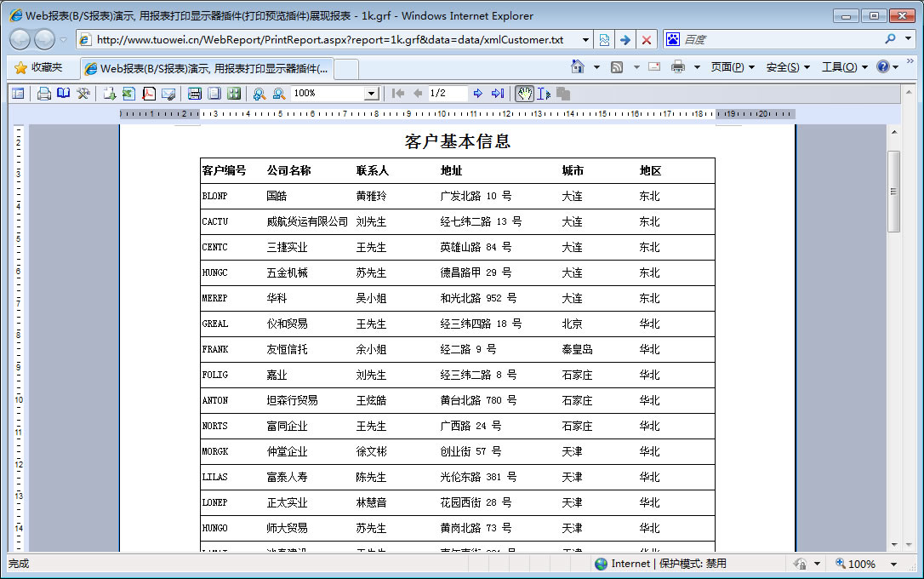924x579 pixels.
Task: Click the 收藏夹 favorites button
Action: [x=38, y=67]
